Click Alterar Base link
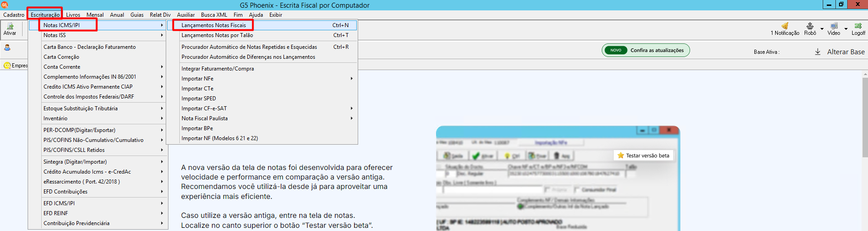 tap(846, 52)
